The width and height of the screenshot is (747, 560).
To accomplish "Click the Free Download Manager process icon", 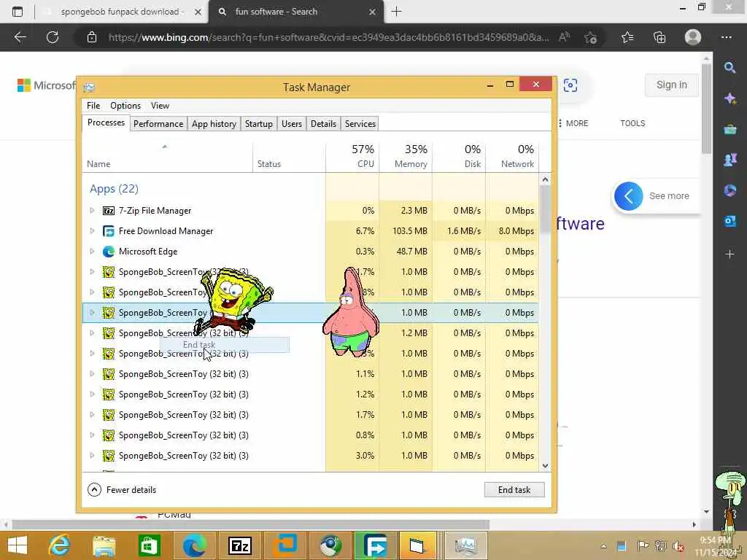I will point(109,231).
